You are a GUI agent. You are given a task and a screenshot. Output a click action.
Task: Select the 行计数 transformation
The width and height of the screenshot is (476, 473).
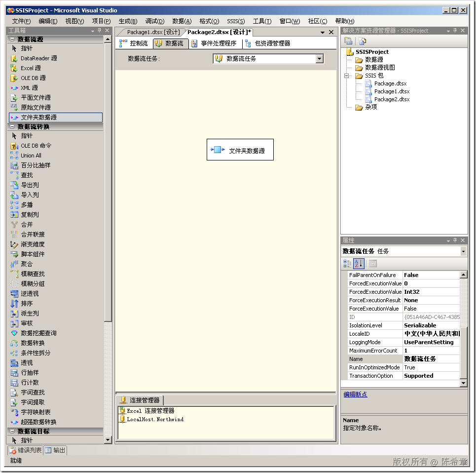coord(30,383)
